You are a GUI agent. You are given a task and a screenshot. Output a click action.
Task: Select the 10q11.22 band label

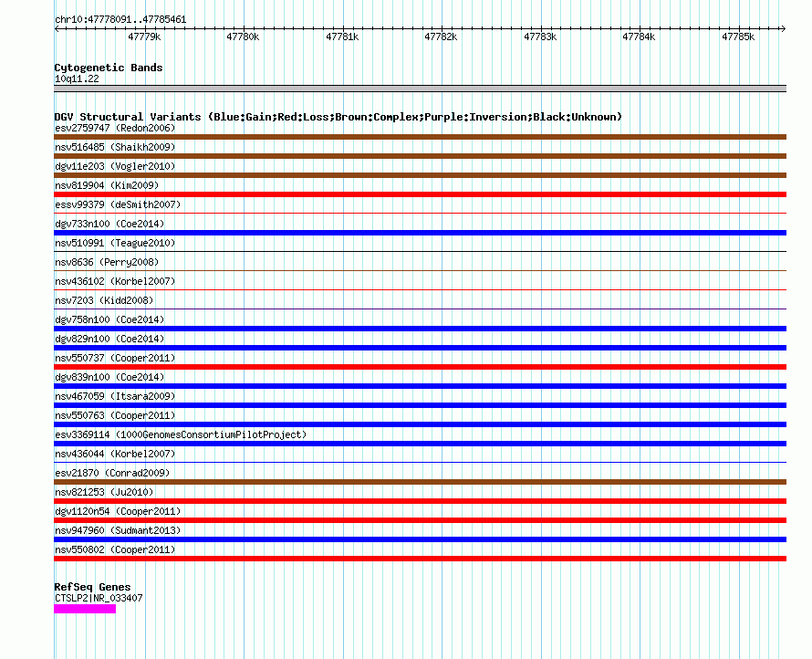point(77,78)
